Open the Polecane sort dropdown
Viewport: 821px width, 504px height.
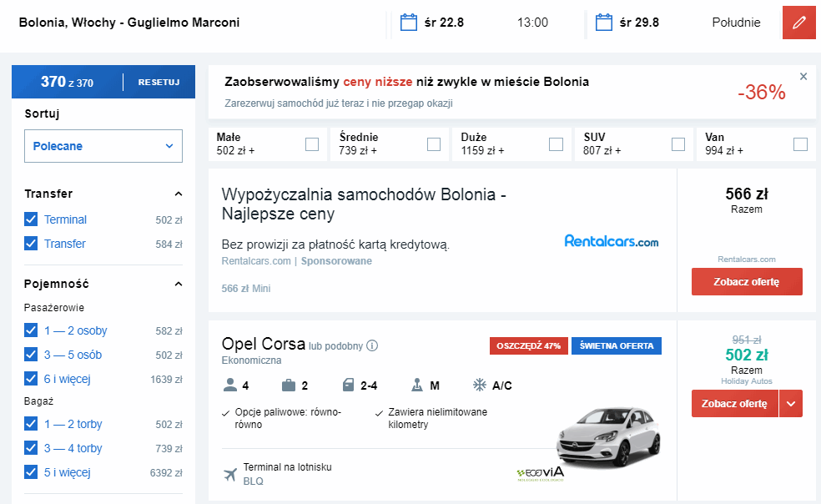tap(103, 146)
